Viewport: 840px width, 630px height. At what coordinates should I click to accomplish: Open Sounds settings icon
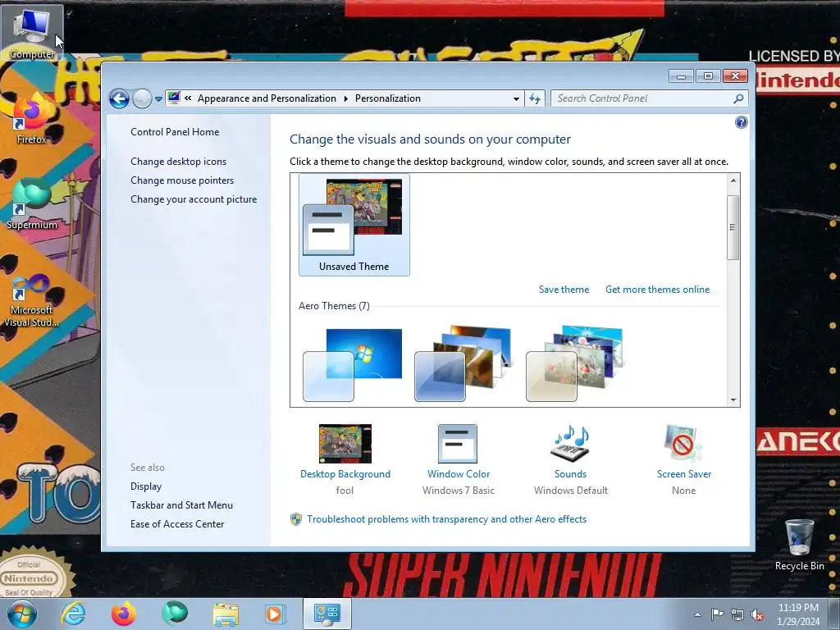pos(571,444)
